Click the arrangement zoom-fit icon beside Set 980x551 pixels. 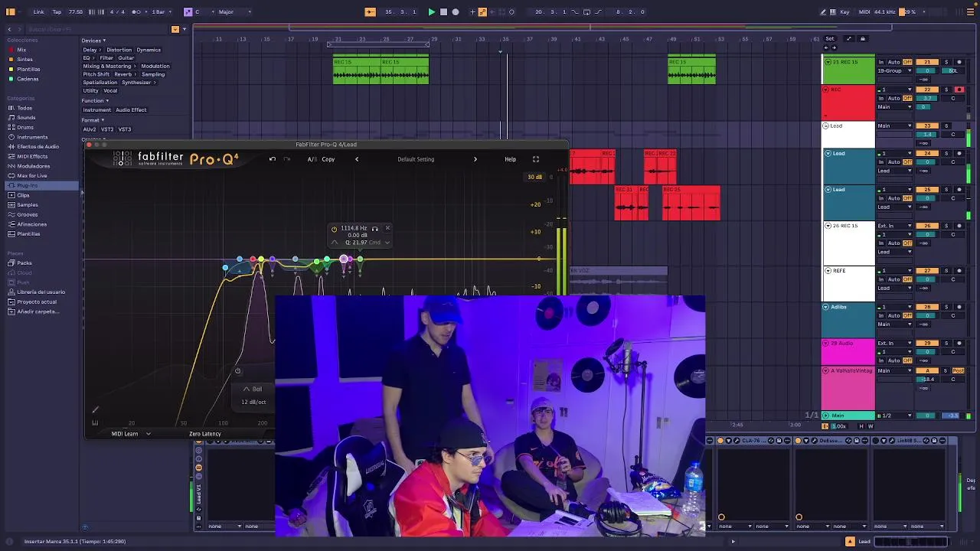point(848,39)
